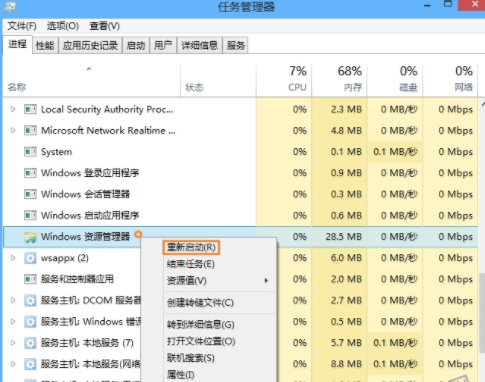This screenshot has width=485, height=382.
Task: Click the Task Manager title bar icon
Action: (x=9, y=7)
